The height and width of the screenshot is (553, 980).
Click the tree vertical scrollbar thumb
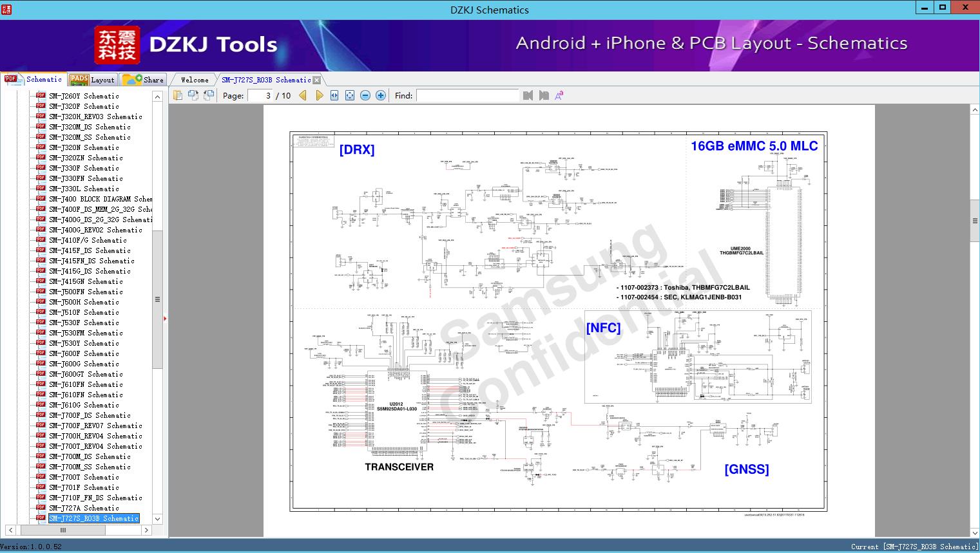(157, 299)
